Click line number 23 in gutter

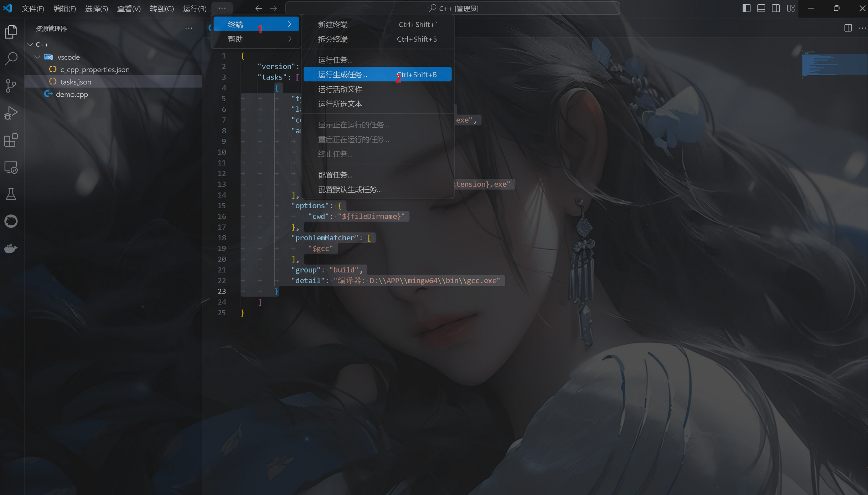pyautogui.click(x=222, y=291)
